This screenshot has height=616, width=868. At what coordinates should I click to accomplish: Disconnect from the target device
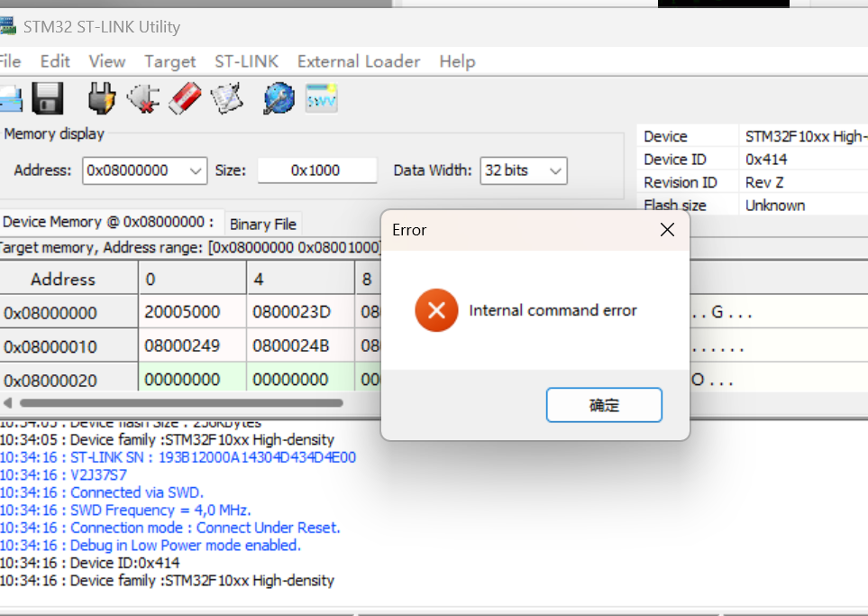click(x=142, y=97)
